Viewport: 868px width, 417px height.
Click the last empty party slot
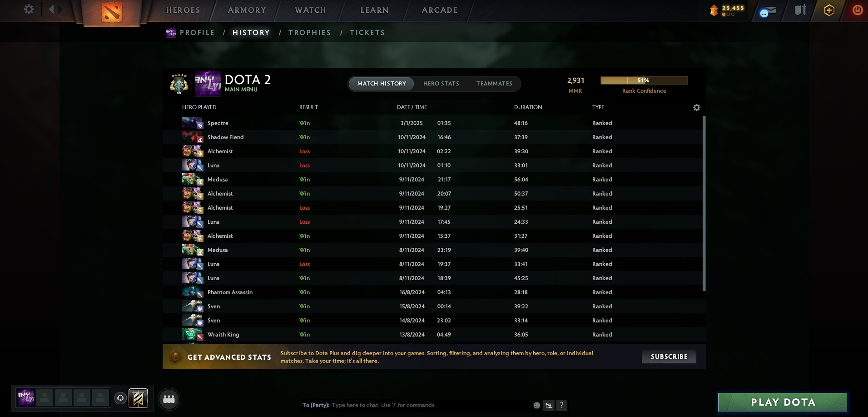(x=100, y=398)
